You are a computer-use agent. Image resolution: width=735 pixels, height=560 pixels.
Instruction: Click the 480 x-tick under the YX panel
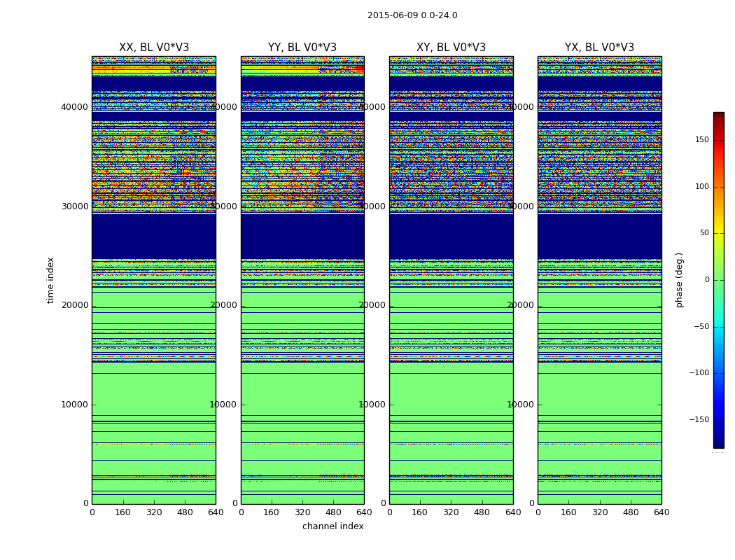point(631,512)
